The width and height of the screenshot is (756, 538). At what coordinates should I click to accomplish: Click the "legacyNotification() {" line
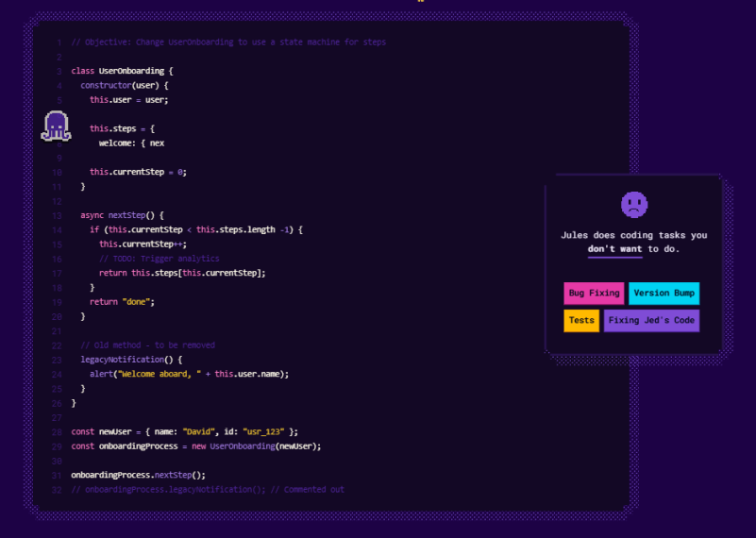pyautogui.click(x=131, y=360)
